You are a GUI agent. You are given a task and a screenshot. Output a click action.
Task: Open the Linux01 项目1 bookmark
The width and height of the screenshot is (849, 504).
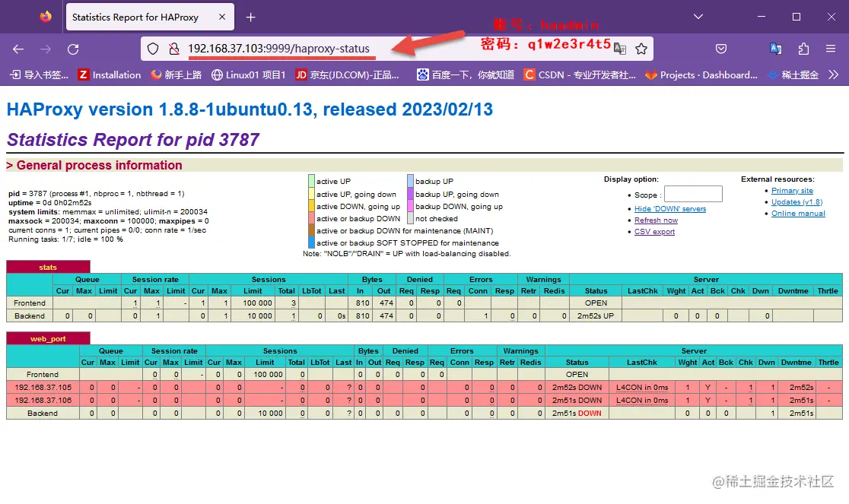[x=249, y=74]
